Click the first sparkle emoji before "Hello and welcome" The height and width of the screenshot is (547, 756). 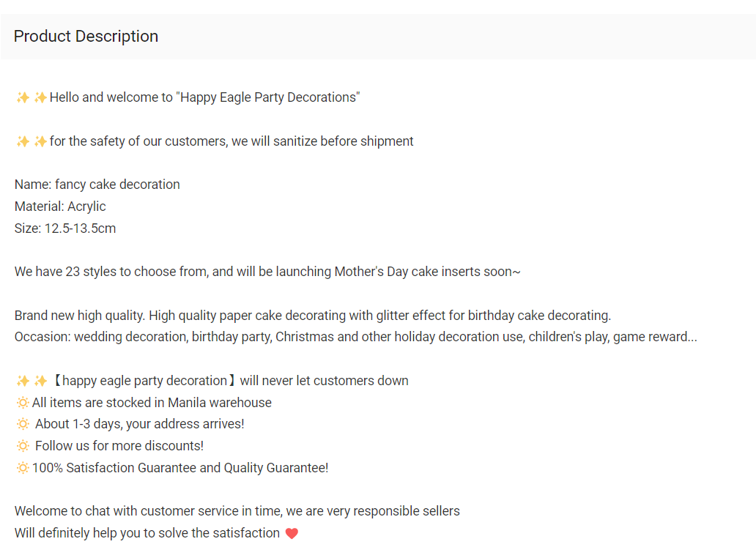pos(23,97)
